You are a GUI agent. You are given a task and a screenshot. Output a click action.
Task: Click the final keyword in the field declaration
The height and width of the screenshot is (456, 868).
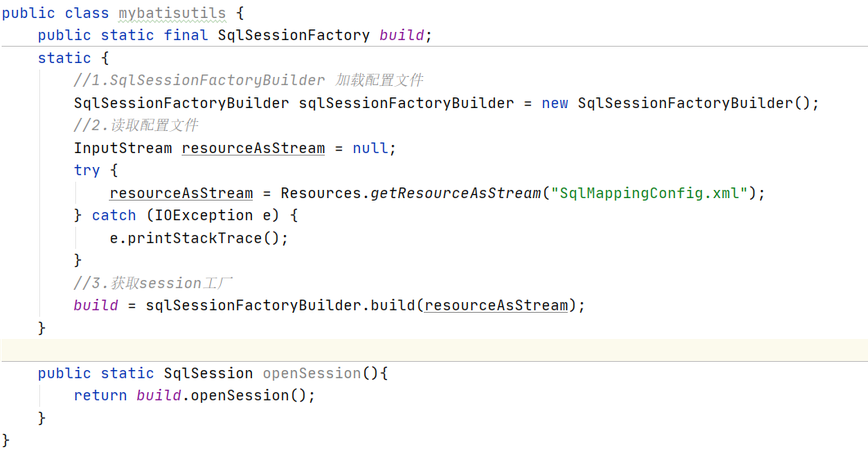coord(186,35)
